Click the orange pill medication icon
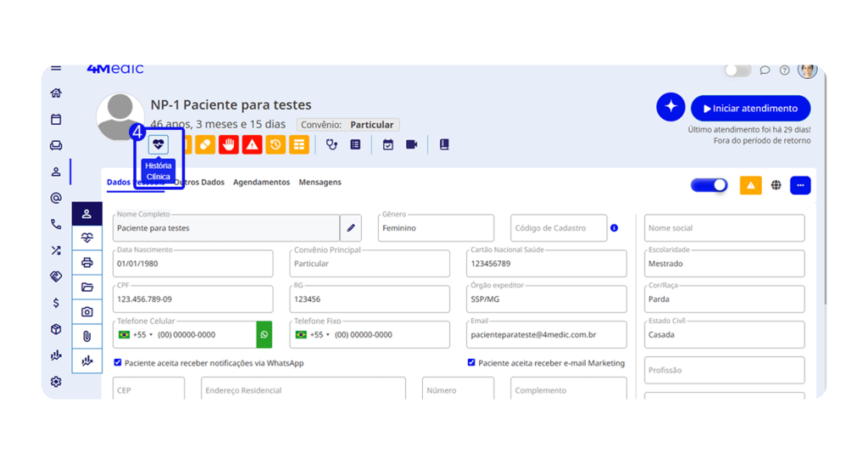868x465 pixels. (x=205, y=145)
